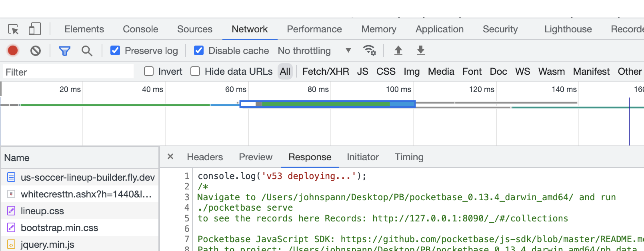Open the Performance panel tab

[314, 29]
